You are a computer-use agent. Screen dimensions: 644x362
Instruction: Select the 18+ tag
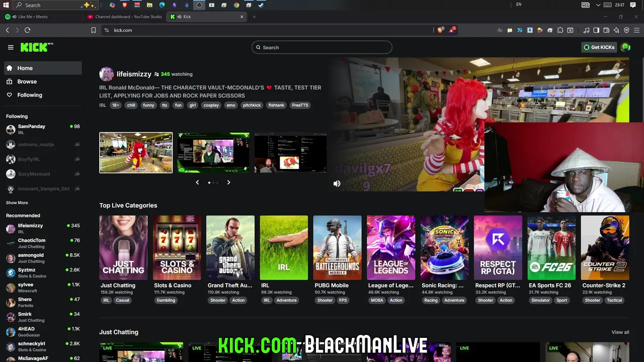pos(116,105)
